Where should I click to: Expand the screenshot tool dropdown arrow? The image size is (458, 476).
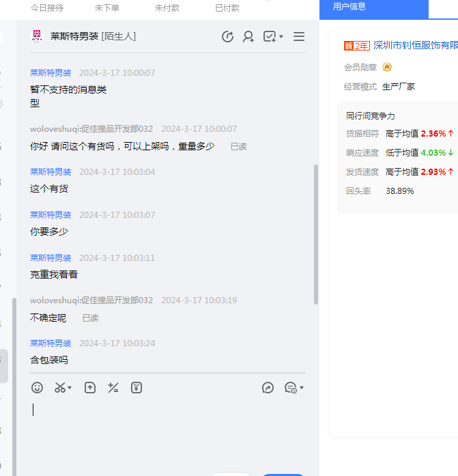[x=70, y=389]
